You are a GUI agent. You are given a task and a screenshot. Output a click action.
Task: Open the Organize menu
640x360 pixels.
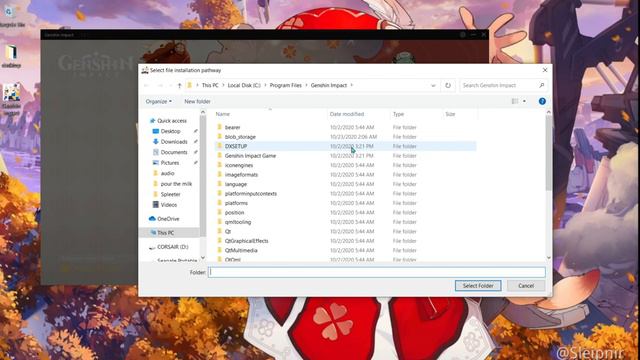159,101
